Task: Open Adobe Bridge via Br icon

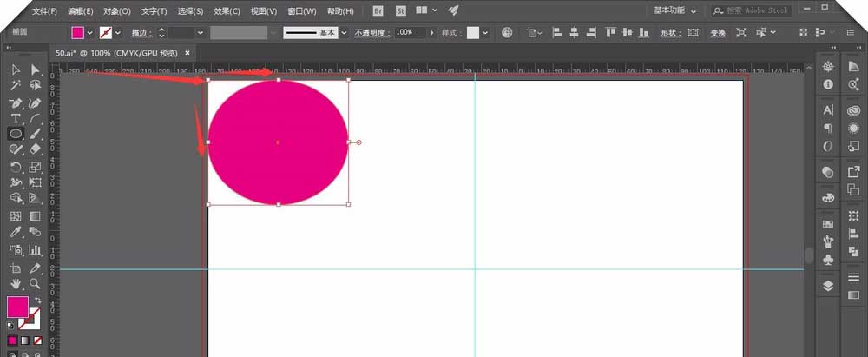Action: pyautogui.click(x=378, y=10)
